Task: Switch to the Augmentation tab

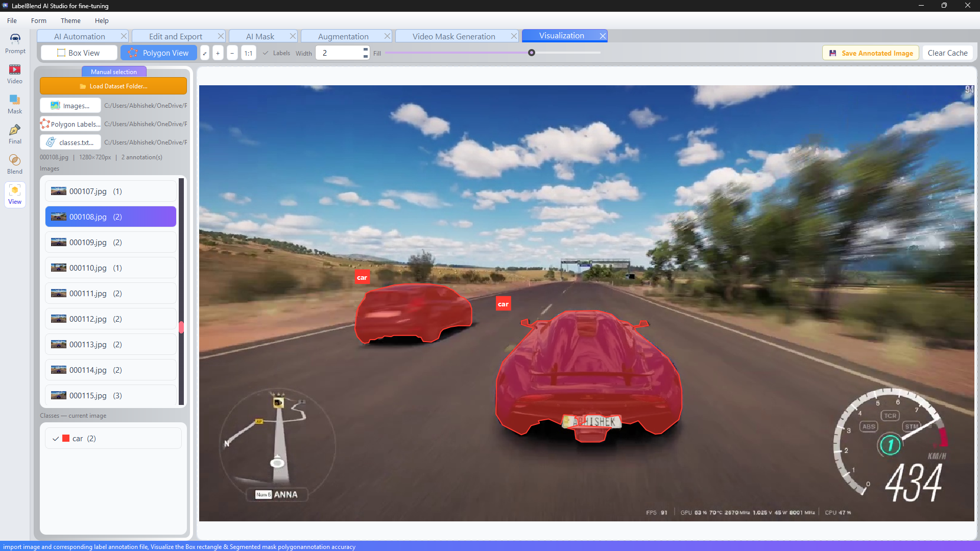Action: point(343,36)
